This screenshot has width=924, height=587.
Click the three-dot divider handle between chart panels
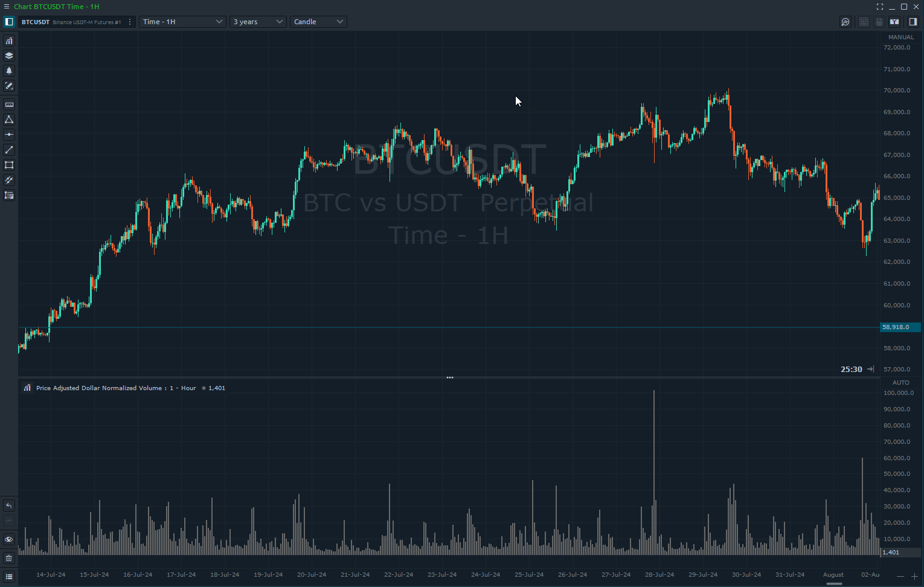coord(450,377)
